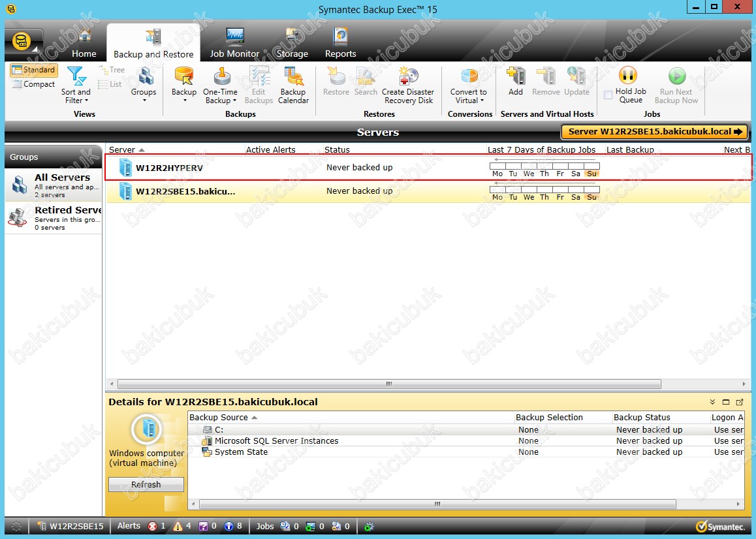
Task: Open the One-Time Backup dropdown
Action: 221,85
